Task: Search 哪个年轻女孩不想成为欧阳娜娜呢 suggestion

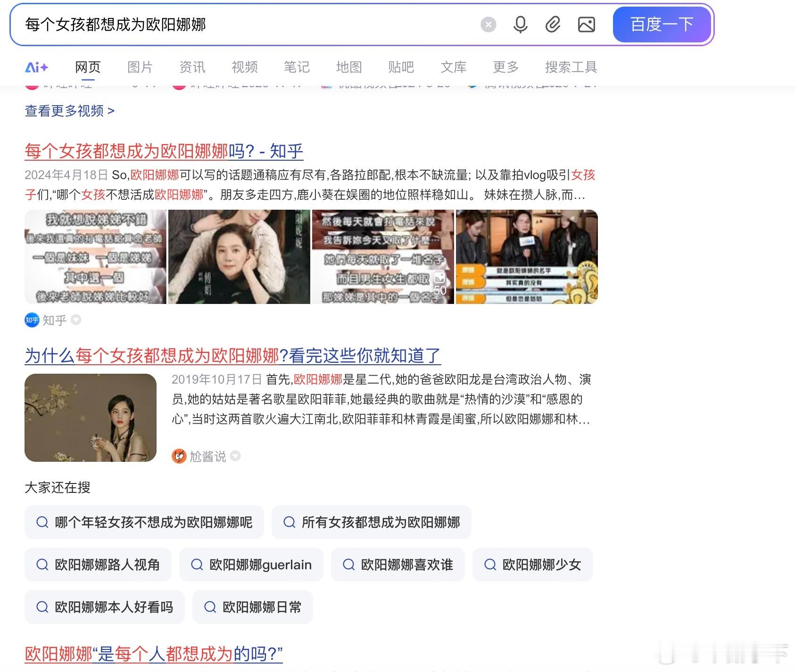Action: pos(144,522)
